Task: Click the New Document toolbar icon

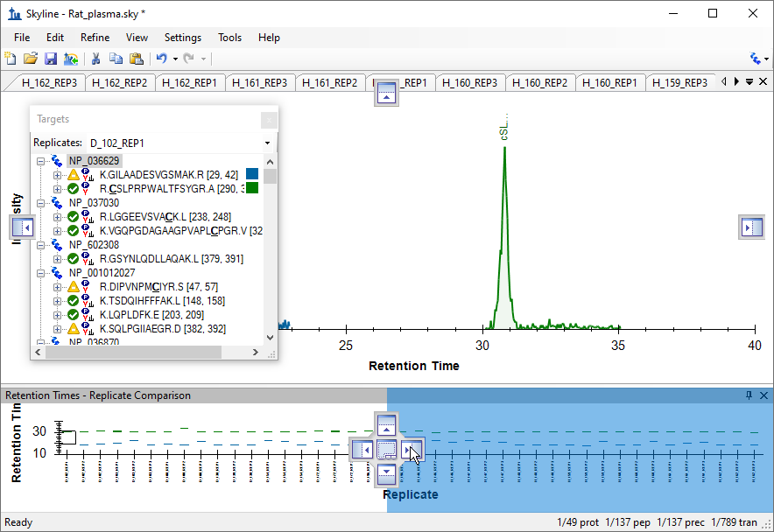Action: [11, 59]
